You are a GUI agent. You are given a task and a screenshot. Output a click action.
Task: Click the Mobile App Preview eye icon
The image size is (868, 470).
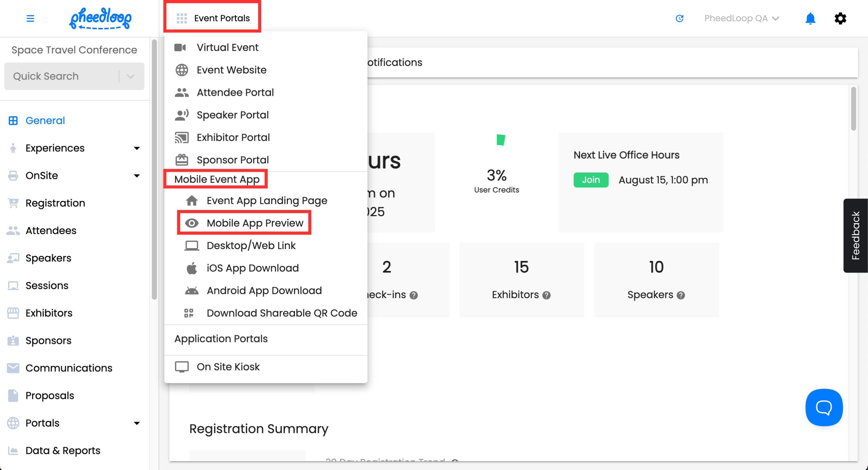192,223
